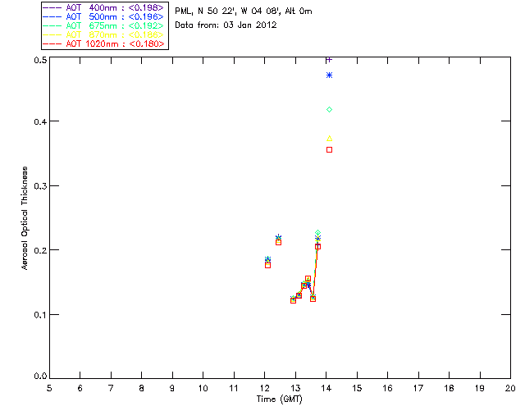The height and width of the screenshot is (420, 525).
Task: Select the AOT 500nm legend entry
Action: point(103,16)
